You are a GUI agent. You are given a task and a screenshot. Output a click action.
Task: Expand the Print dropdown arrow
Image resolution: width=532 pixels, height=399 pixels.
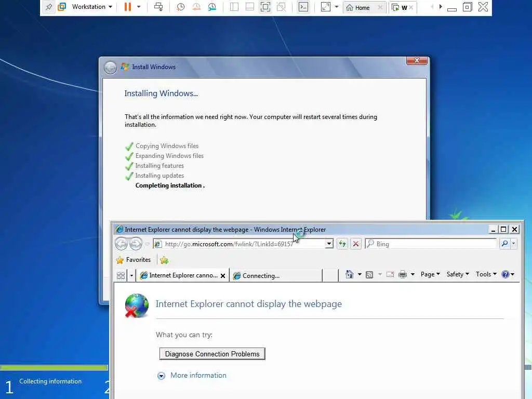point(413,274)
